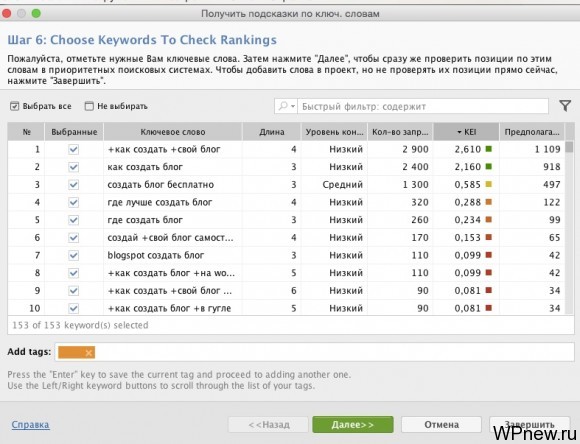Viewport: 580px width, 444px height.
Task: Click orange KEI indicator for где создать блог
Action: click(x=488, y=220)
